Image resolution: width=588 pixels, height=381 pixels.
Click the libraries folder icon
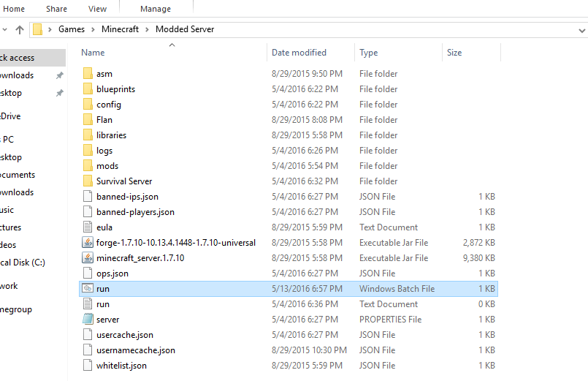(x=88, y=135)
